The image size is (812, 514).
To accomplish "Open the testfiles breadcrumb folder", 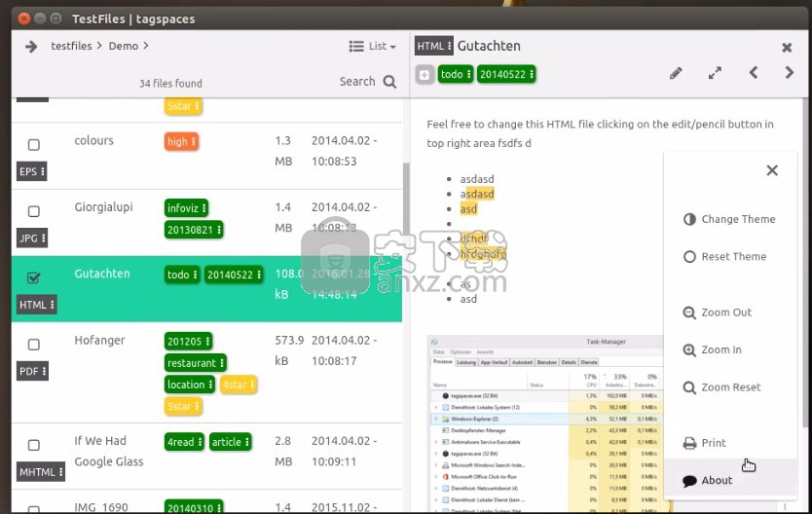I will point(71,46).
